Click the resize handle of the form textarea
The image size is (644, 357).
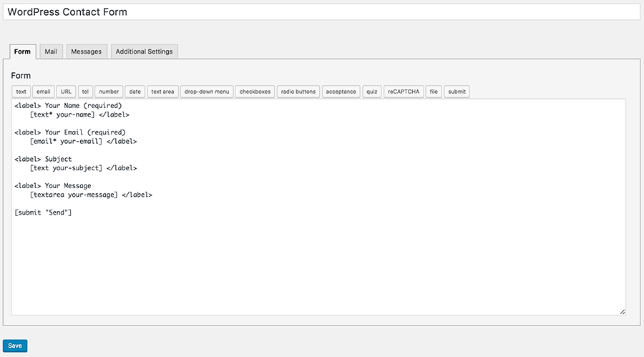pos(623,312)
